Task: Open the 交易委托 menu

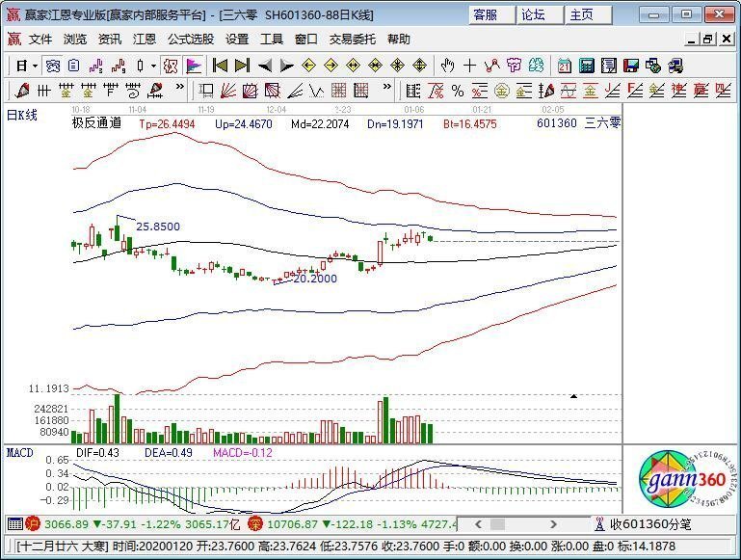Action: (x=352, y=40)
